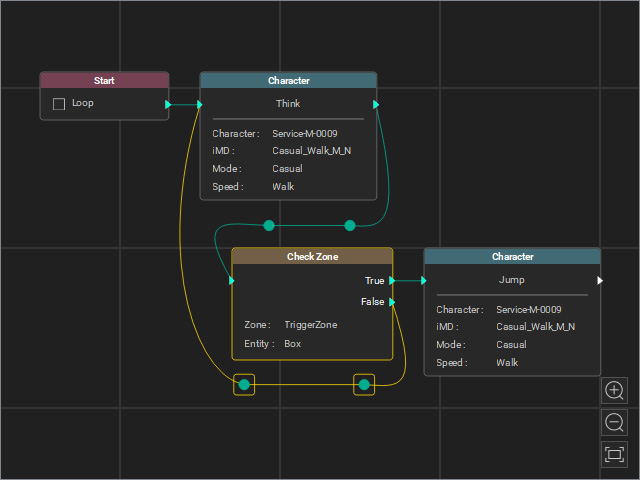Click the Think action label
640x480 pixels.
click(x=288, y=104)
